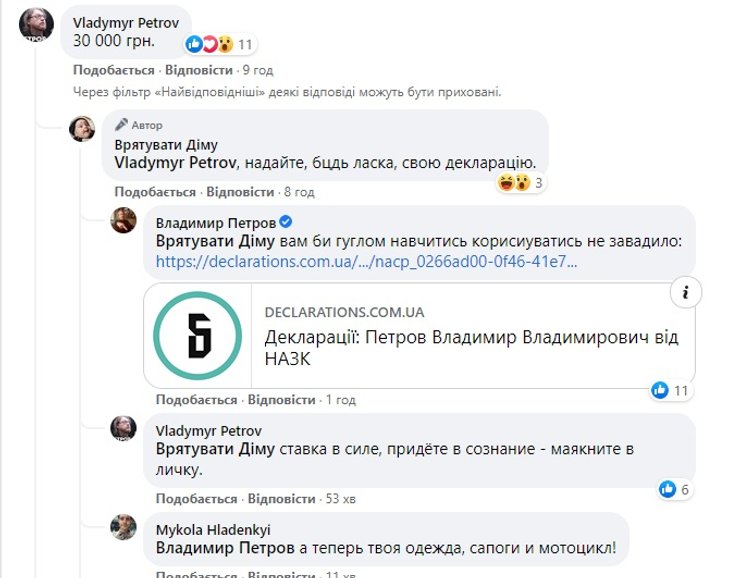This screenshot has height=578, width=740.
Task: Open Mykola Hladenkyi profile name
Action: pos(213,528)
